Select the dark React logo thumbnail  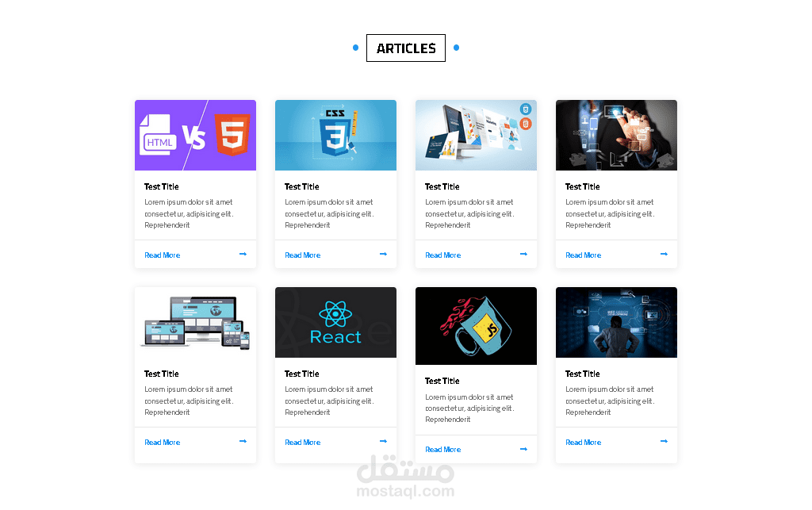tap(335, 323)
